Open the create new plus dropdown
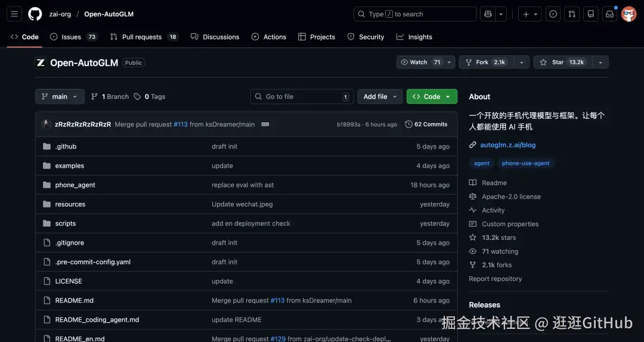644x342 pixels. coord(530,14)
